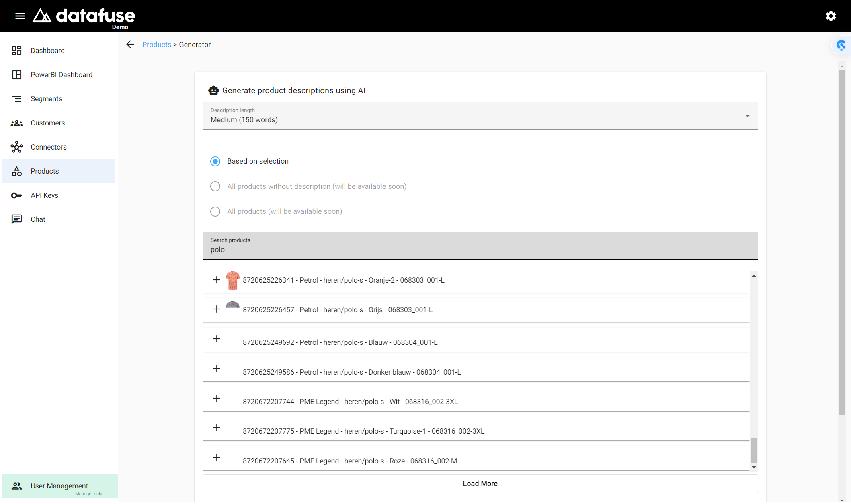Viewport: 851px width, 504px height.
Task: Add product 8720625249692 with plus icon
Action: [217, 339]
